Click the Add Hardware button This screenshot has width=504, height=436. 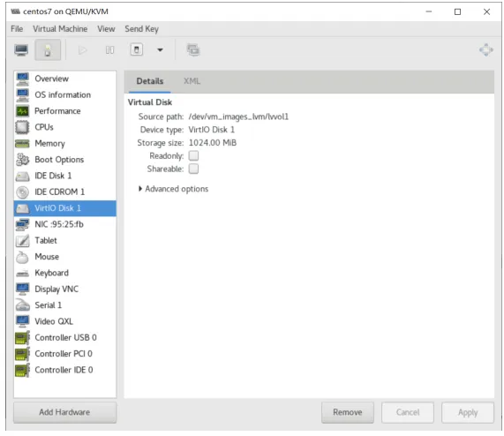(65, 412)
